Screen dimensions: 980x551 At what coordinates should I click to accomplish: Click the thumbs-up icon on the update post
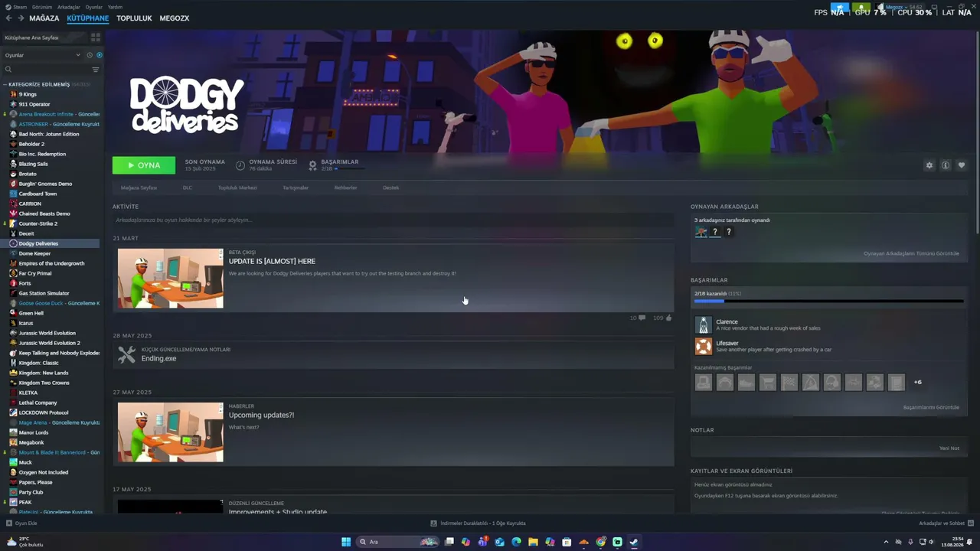click(x=668, y=318)
